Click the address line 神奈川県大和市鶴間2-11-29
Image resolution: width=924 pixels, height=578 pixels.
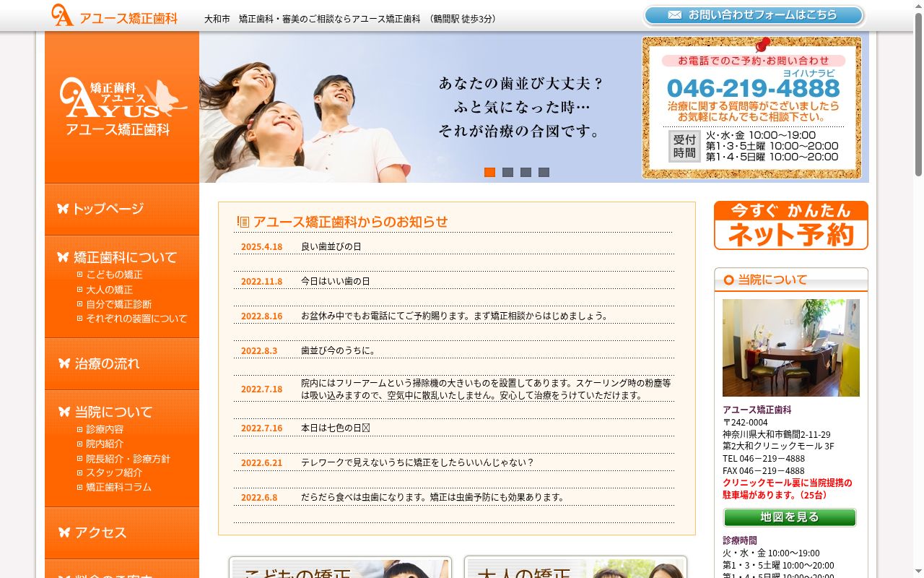click(x=777, y=434)
